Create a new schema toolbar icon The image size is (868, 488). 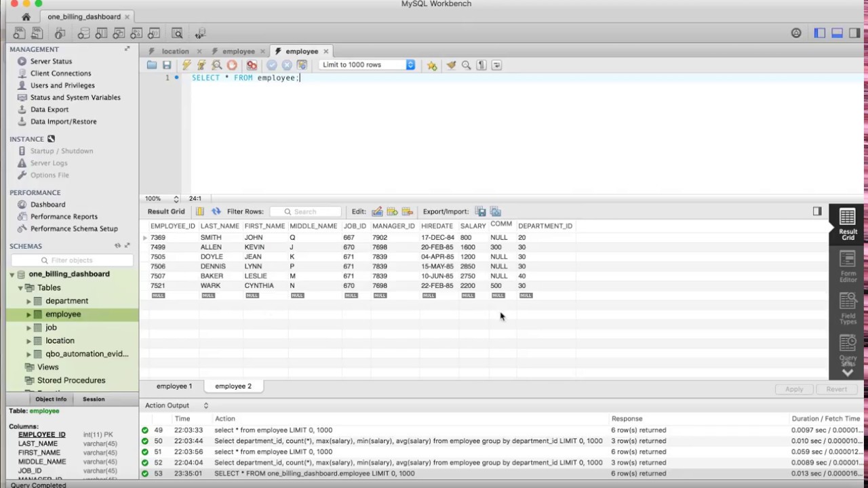(x=83, y=33)
